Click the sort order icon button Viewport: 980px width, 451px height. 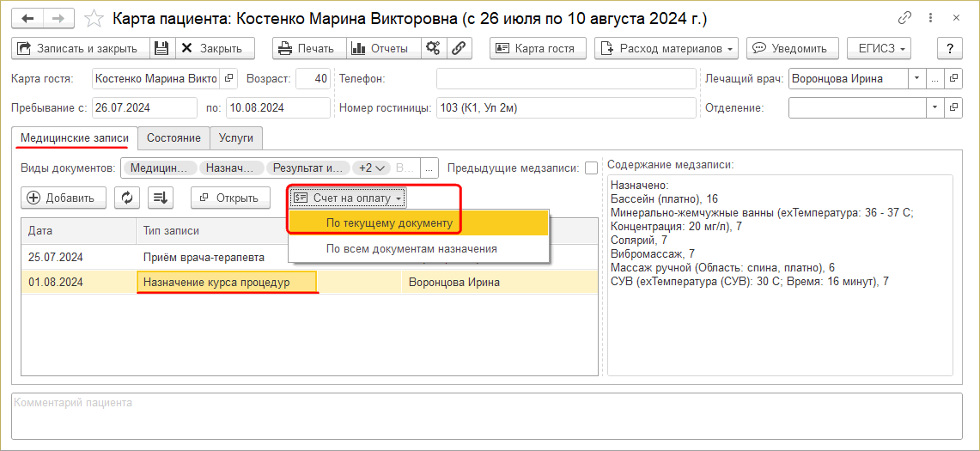(x=161, y=198)
